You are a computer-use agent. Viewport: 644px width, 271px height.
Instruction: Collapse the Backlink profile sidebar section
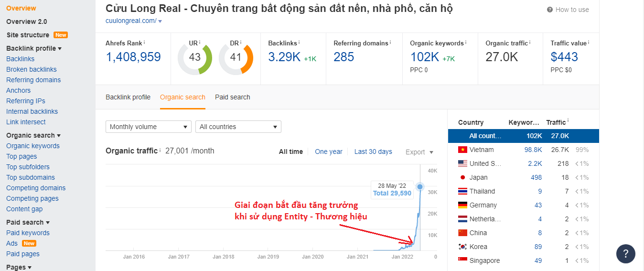pyautogui.click(x=34, y=48)
